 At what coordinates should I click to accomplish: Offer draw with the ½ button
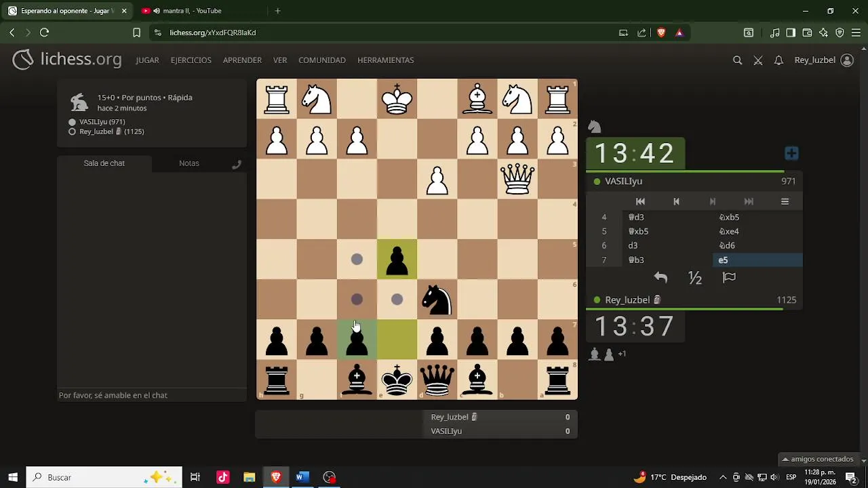pos(694,277)
